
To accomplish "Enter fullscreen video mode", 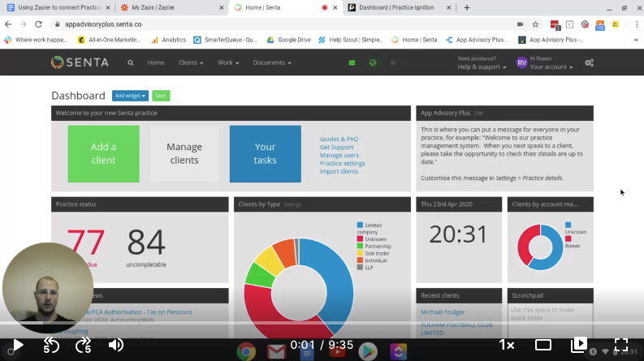I will coord(621,345).
